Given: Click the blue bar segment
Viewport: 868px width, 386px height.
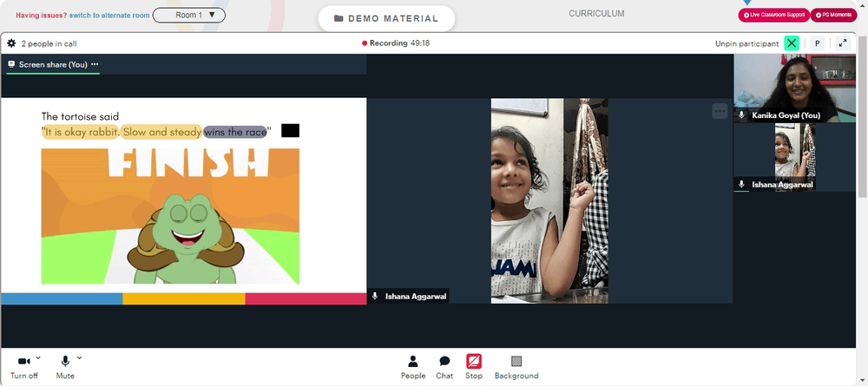Looking at the screenshot, I should point(62,298).
